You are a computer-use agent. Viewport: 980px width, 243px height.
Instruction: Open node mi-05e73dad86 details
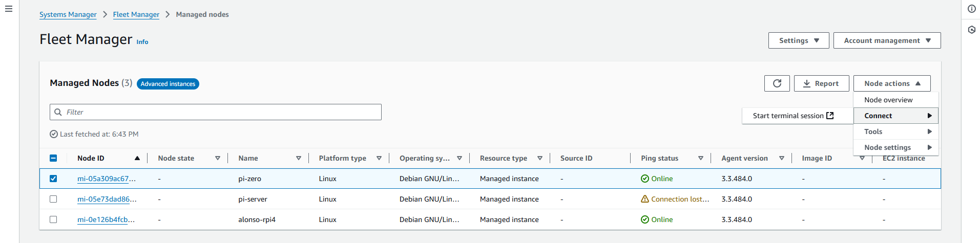[107, 199]
